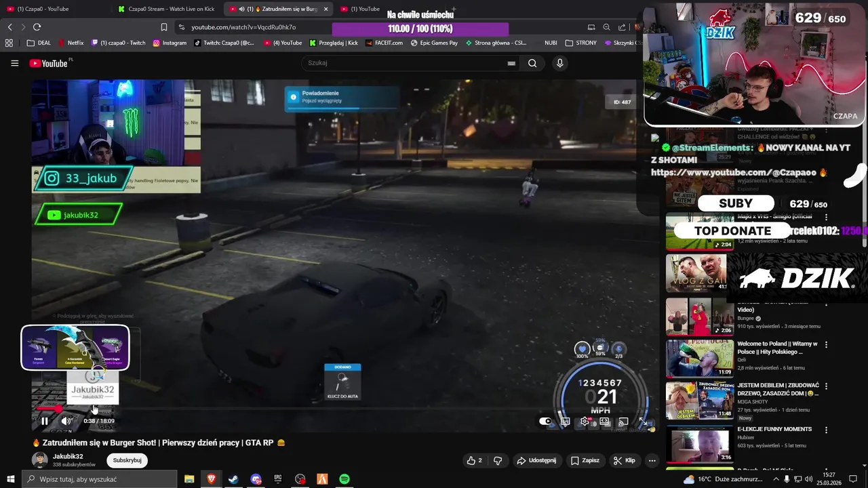Mute the video using the volume icon
The image size is (868, 488).
click(x=66, y=421)
